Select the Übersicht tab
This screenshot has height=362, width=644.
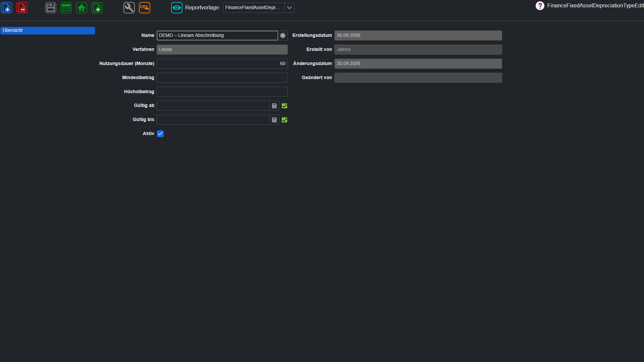48,31
